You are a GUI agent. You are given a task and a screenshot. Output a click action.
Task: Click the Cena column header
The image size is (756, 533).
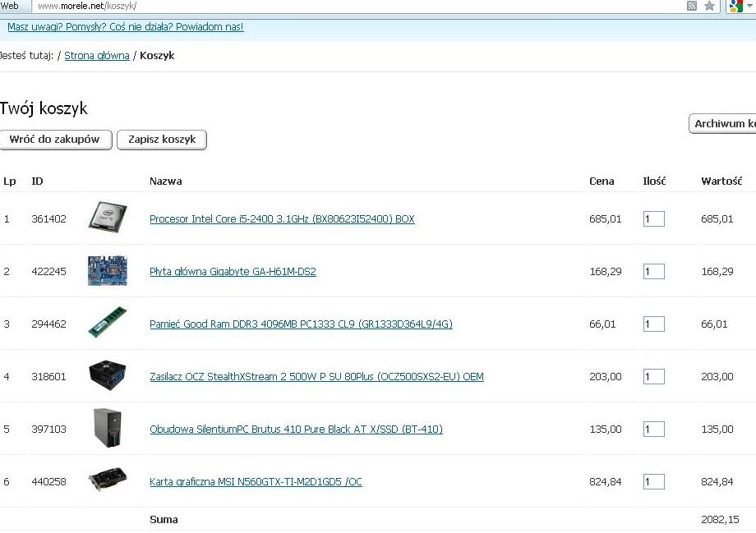(x=602, y=181)
